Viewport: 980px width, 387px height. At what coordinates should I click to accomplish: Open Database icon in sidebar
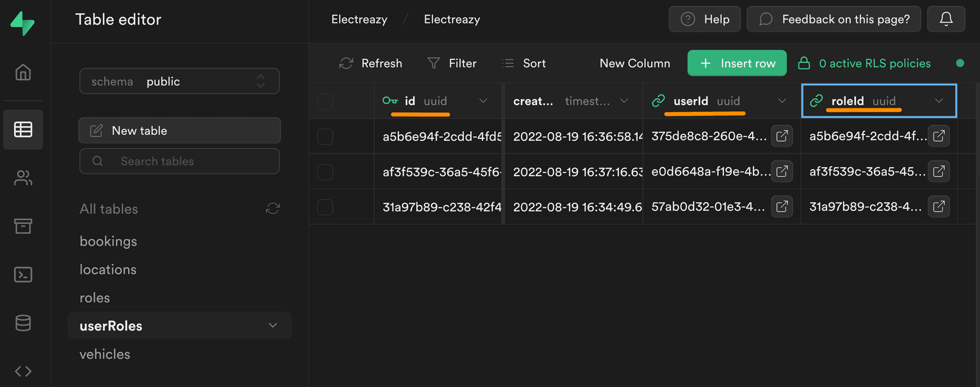[x=23, y=323]
